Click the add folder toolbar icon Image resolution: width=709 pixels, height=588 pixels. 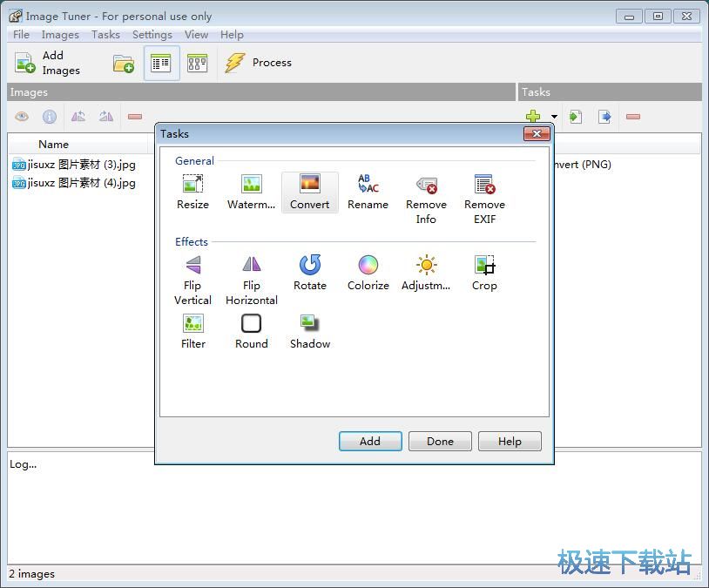124,64
